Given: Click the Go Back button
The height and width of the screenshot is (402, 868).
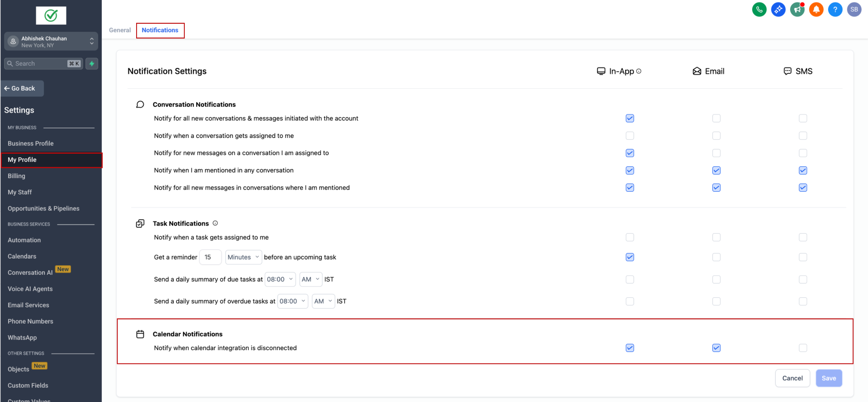Looking at the screenshot, I should (23, 88).
